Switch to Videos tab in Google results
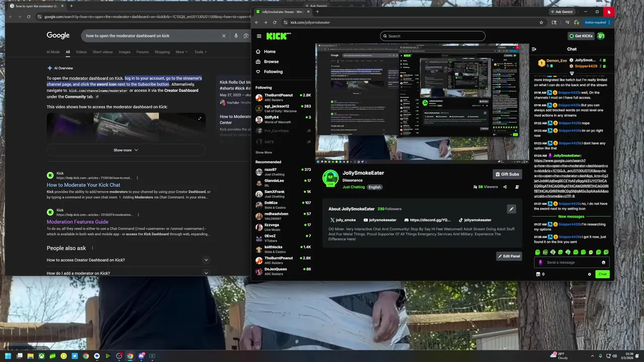Image resolution: width=644 pixels, height=362 pixels. pos(81,52)
